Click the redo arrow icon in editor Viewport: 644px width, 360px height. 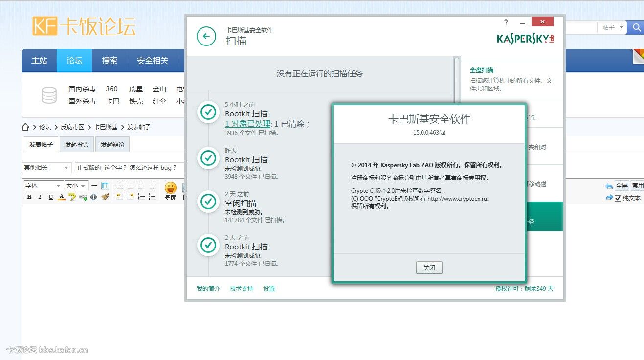tap(609, 198)
